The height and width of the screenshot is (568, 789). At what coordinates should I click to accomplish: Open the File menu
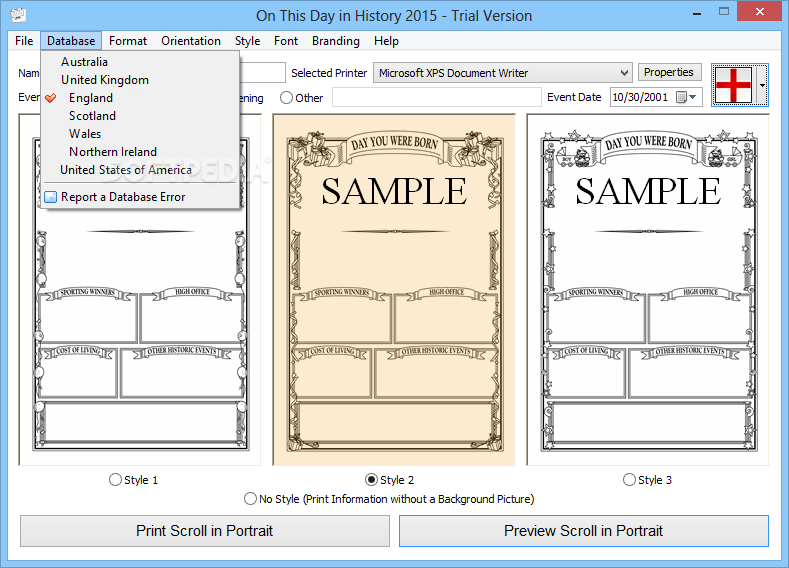click(x=24, y=41)
